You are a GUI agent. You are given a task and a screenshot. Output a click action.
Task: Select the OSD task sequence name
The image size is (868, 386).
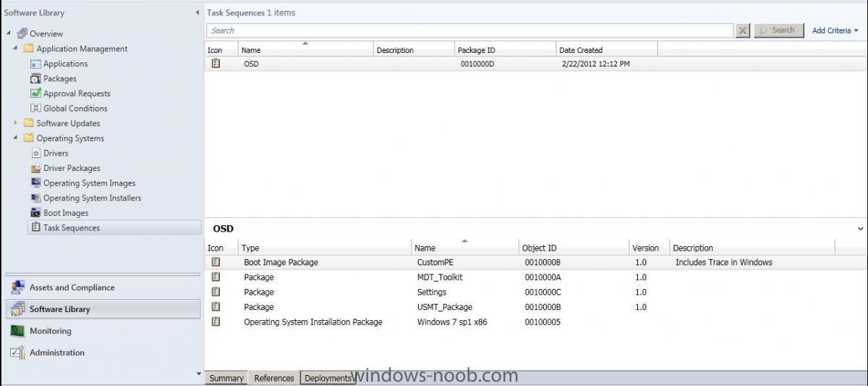pyautogui.click(x=251, y=64)
